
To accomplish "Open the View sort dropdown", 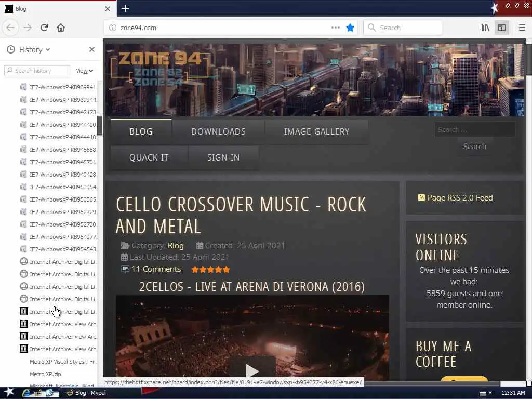I will pyautogui.click(x=85, y=71).
